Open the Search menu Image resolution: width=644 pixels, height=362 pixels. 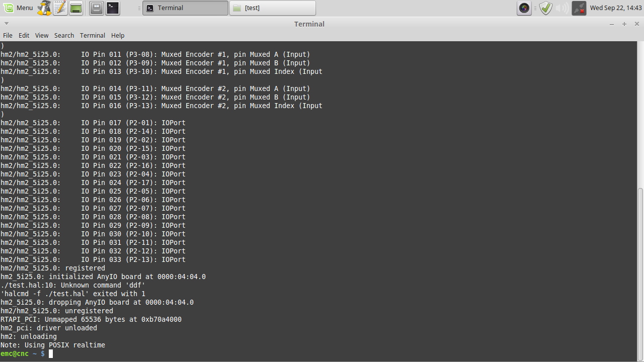pos(64,35)
